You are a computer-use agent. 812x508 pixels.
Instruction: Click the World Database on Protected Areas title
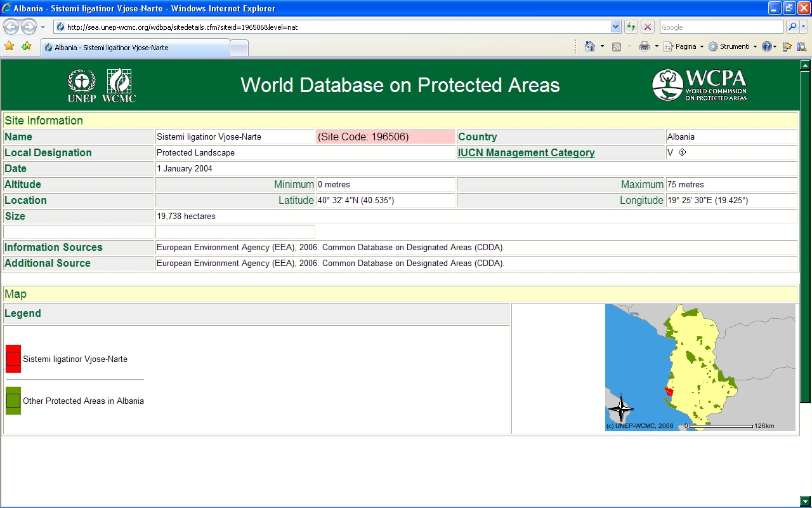tap(400, 85)
